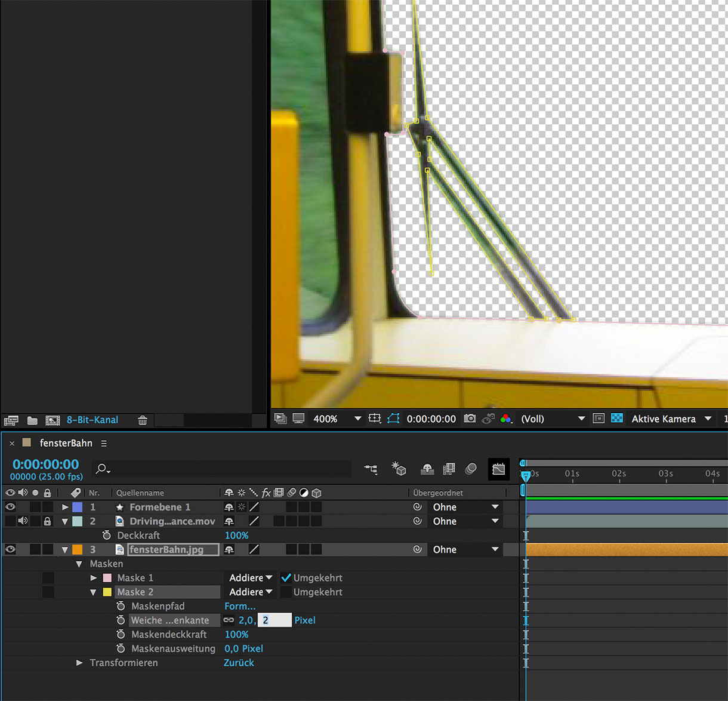
Task: Expand the Transformieren property group
Action: 79,663
